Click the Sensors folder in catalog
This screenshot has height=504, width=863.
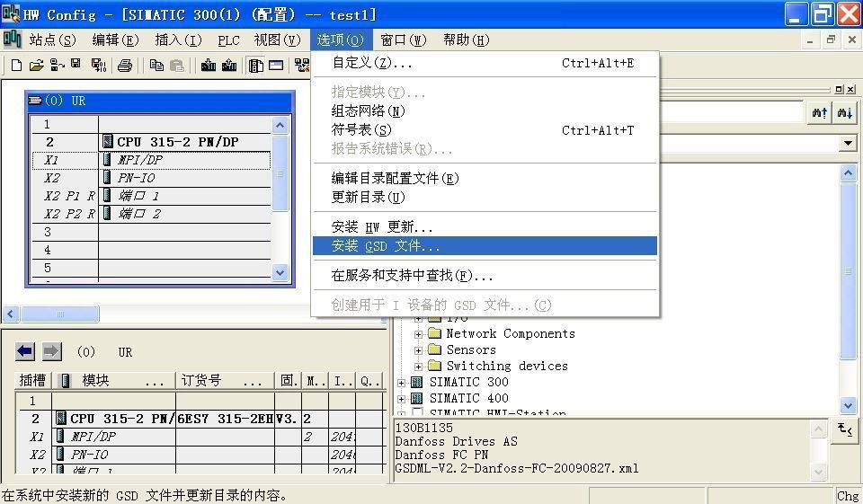[x=470, y=350]
